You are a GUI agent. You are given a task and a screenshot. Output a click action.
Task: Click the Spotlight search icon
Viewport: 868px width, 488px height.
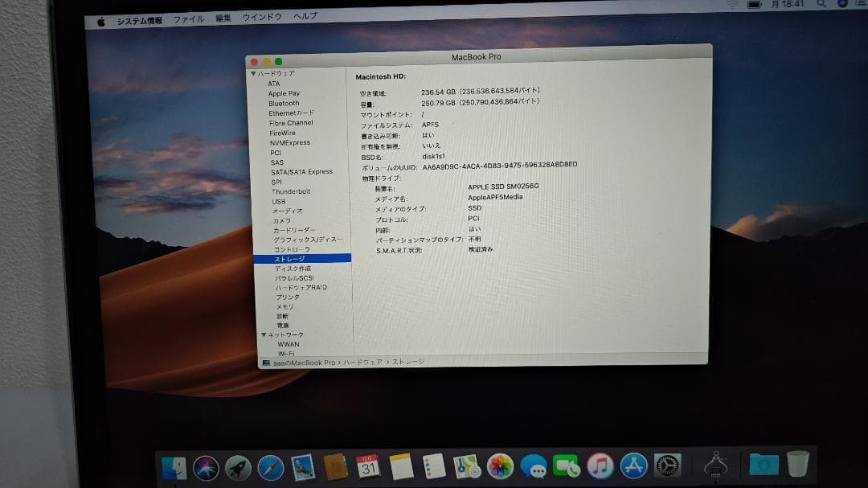point(821,6)
